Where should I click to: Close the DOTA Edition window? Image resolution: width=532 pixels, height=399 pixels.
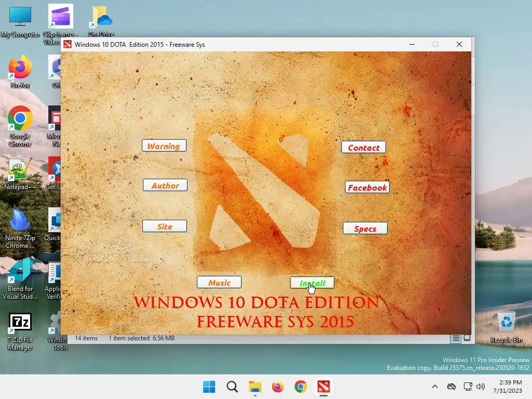(x=459, y=45)
